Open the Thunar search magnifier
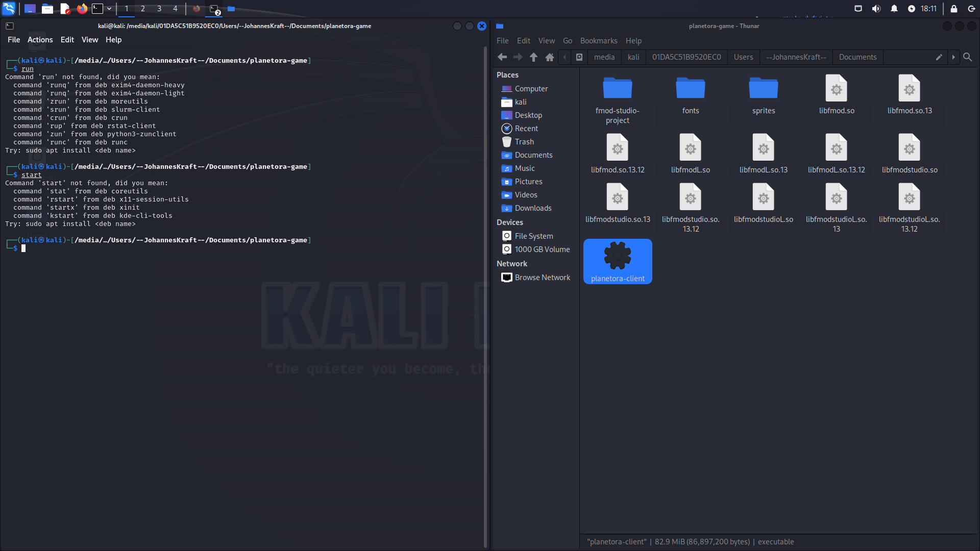Screen dimensions: 980x551 coord(967,57)
